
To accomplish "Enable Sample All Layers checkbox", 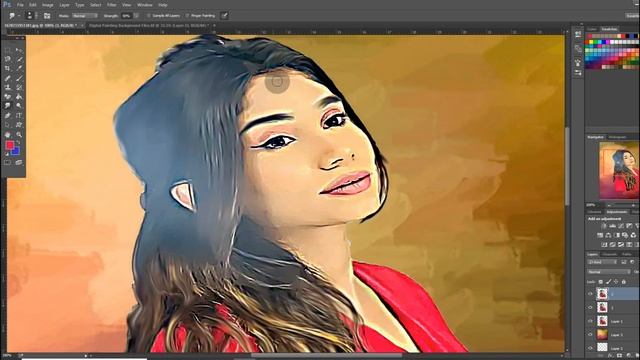I will (149, 16).
